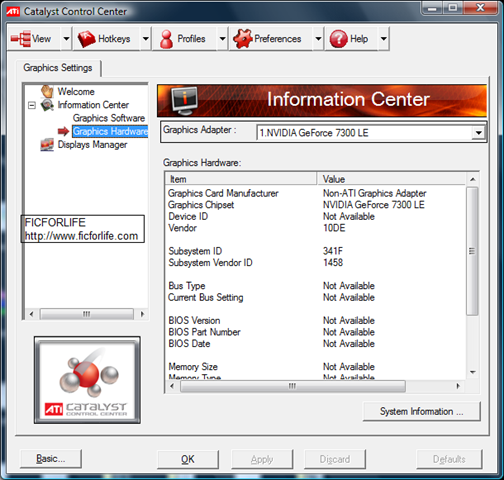Viewport: 504px width, 480px height.
Task: Click the ATI Catalyst Control Center logo image
Action: (x=87, y=380)
